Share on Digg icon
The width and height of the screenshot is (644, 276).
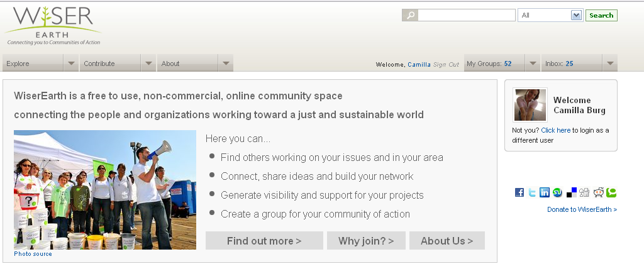584,192
